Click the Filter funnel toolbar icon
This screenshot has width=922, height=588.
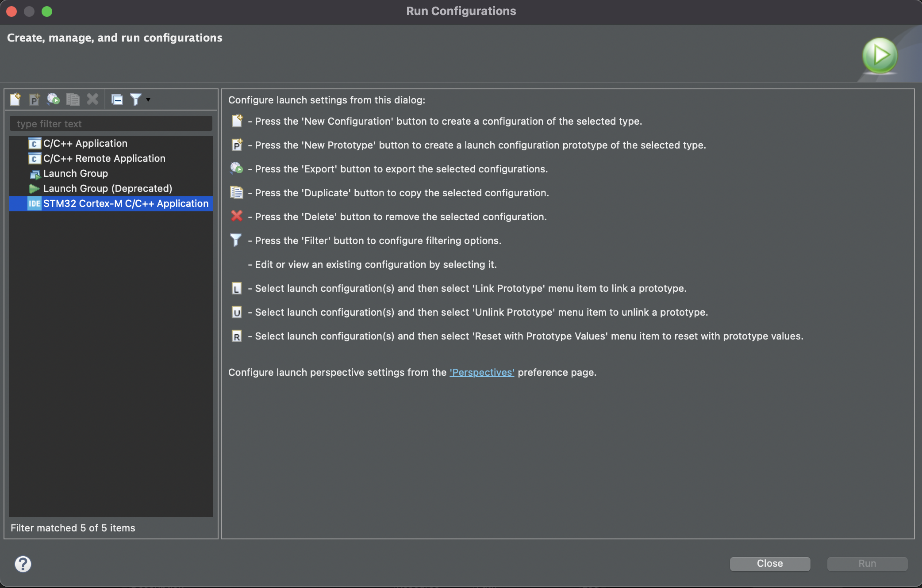[136, 99]
